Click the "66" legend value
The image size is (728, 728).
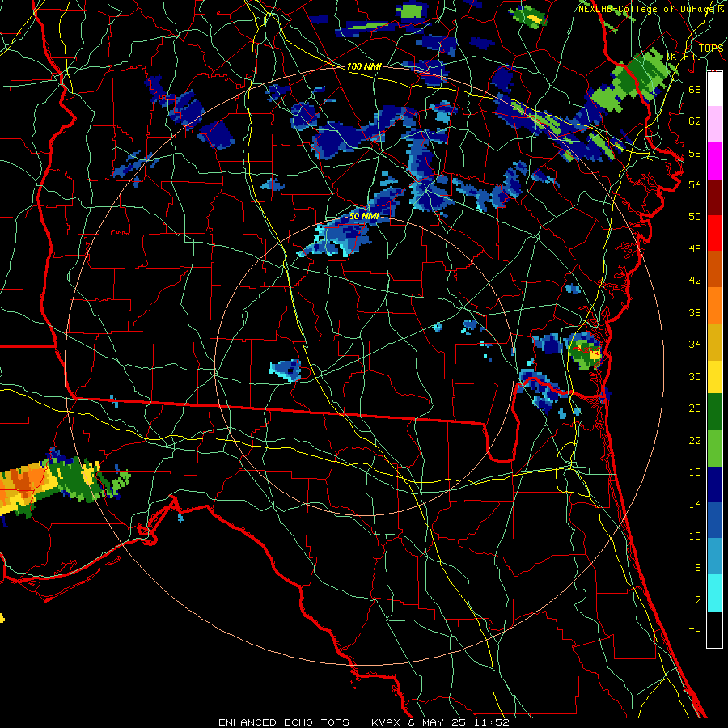tap(695, 90)
